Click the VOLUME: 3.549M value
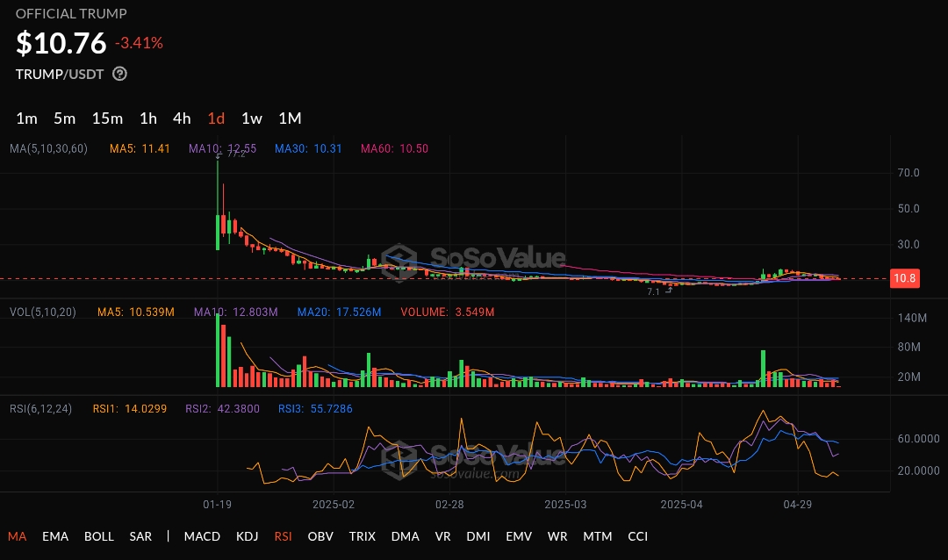 click(x=448, y=312)
